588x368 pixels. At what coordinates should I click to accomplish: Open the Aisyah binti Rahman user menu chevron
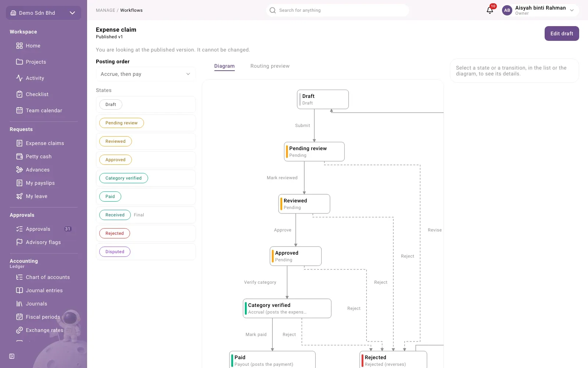point(572,10)
